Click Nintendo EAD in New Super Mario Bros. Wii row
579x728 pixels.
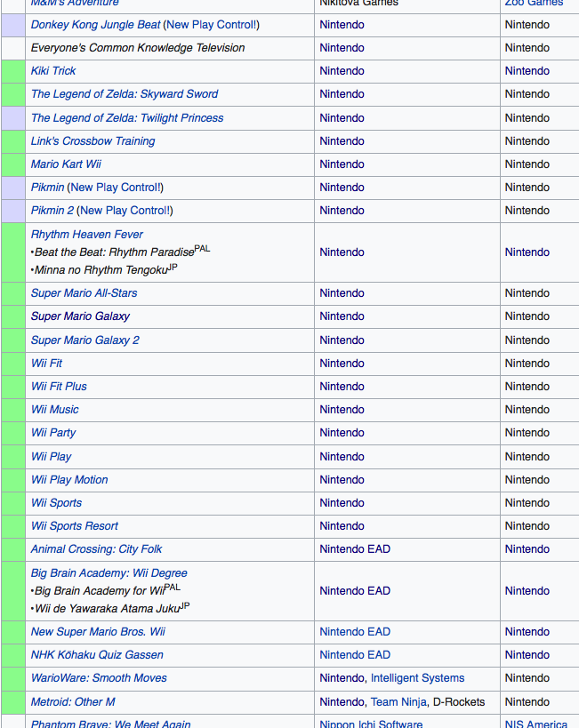point(355,632)
